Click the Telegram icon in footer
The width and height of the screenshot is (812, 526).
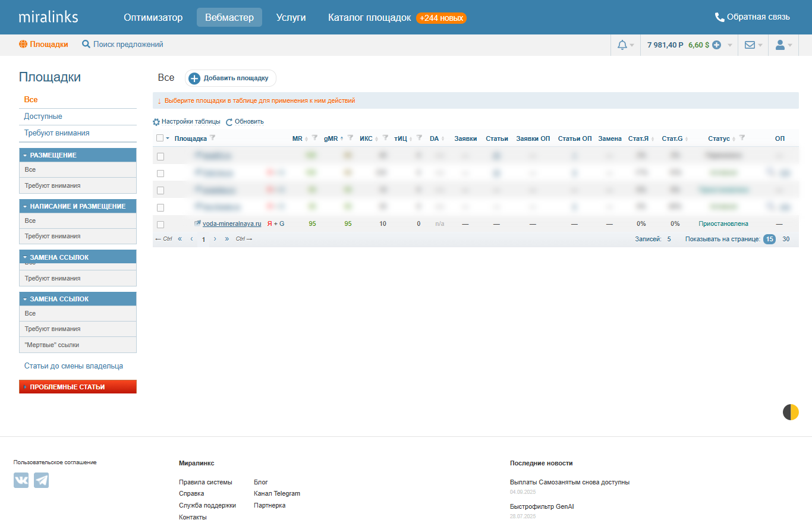point(41,480)
